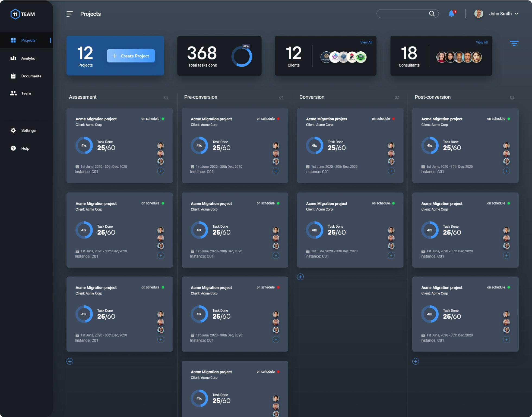Click the 11 TEAM logo
Viewport: 532px width, 417px height.
tap(23, 14)
